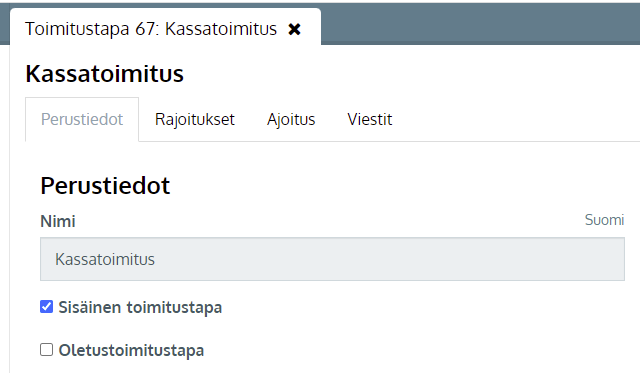The image size is (640, 373).
Task: Click the gray header bar beside the open tab
Action: click(480, 24)
